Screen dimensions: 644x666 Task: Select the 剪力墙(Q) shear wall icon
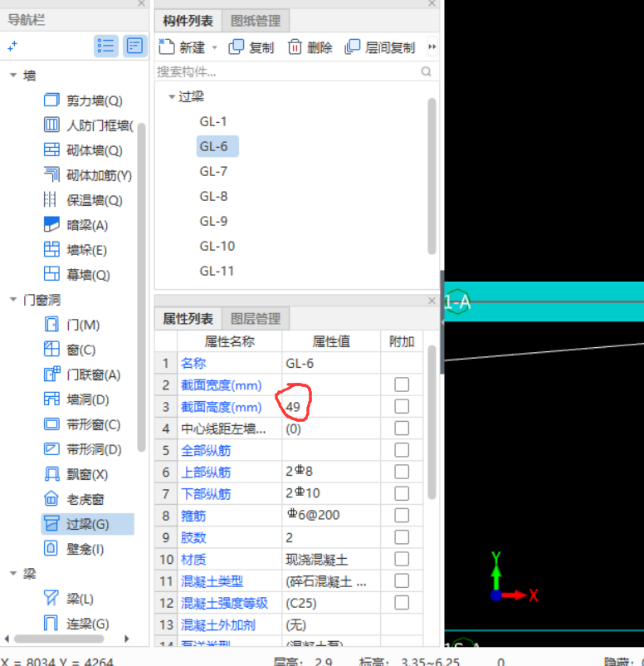(x=51, y=100)
